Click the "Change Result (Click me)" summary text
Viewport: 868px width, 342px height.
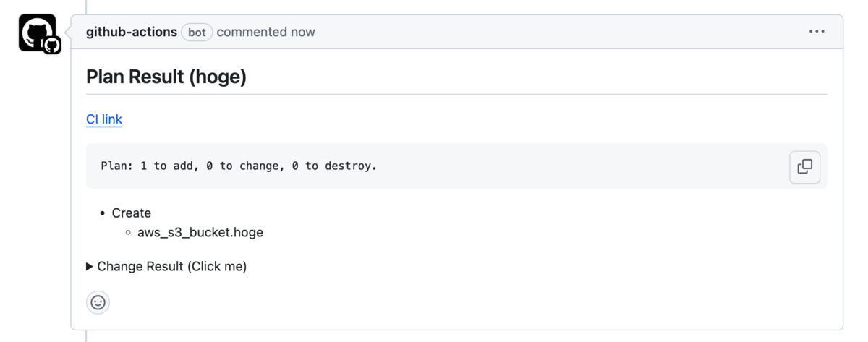click(x=172, y=267)
